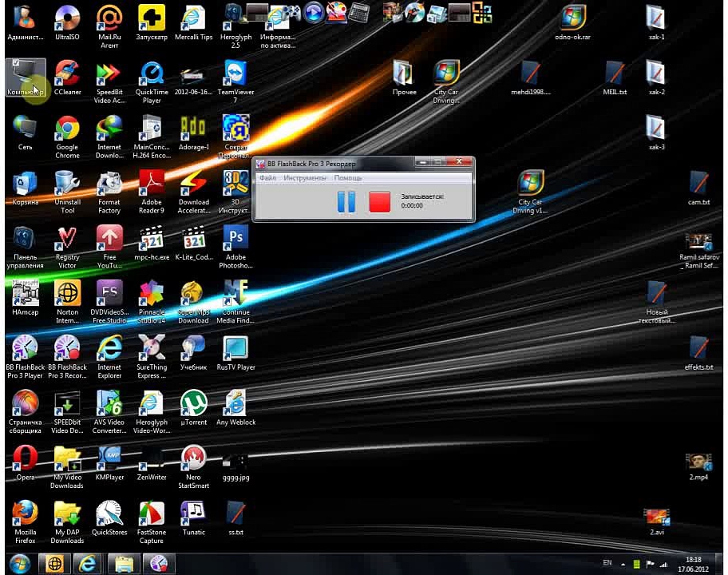Select the Pinnacle Studio 14 icon
The height and width of the screenshot is (575, 728).
(x=152, y=303)
